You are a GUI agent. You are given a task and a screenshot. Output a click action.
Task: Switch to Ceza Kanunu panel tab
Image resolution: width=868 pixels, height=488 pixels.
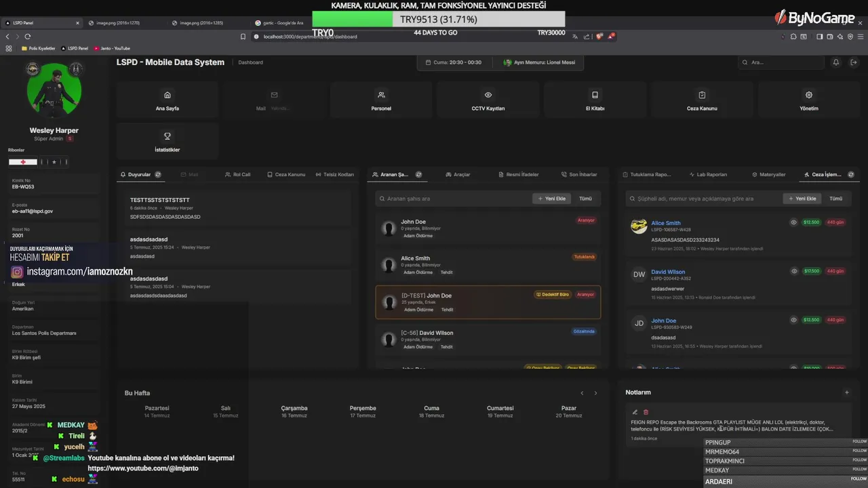pyautogui.click(x=286, y=174)
